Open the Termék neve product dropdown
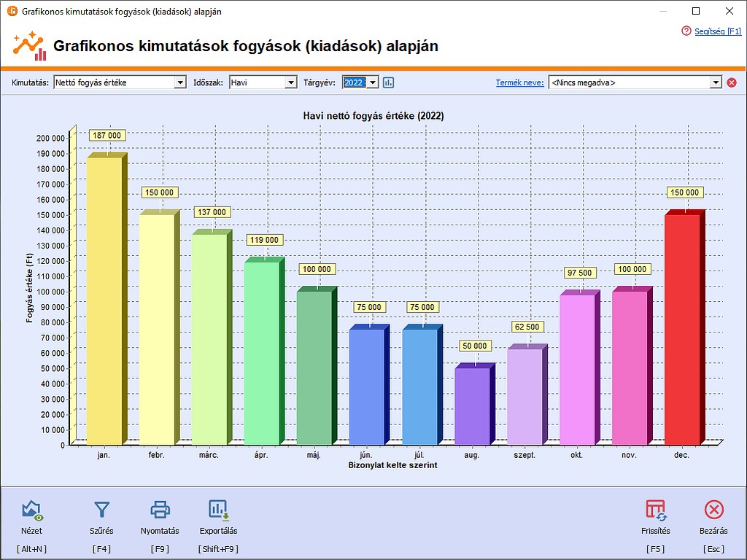 716,82
